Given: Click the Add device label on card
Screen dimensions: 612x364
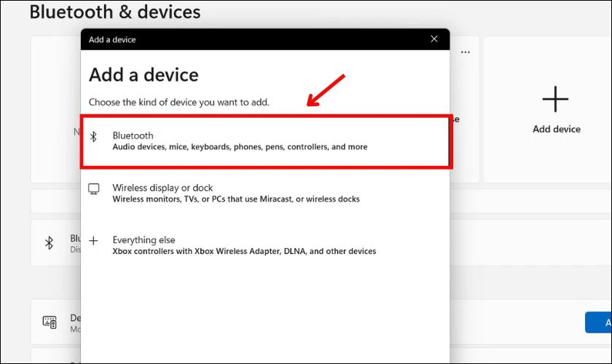Looking at the screenshot, I should point(556,129).
